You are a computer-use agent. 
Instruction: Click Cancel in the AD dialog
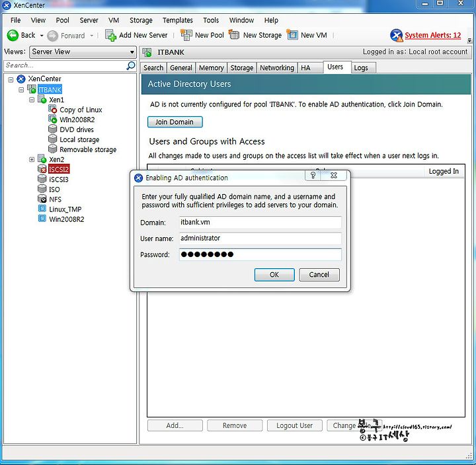point(319,275)
